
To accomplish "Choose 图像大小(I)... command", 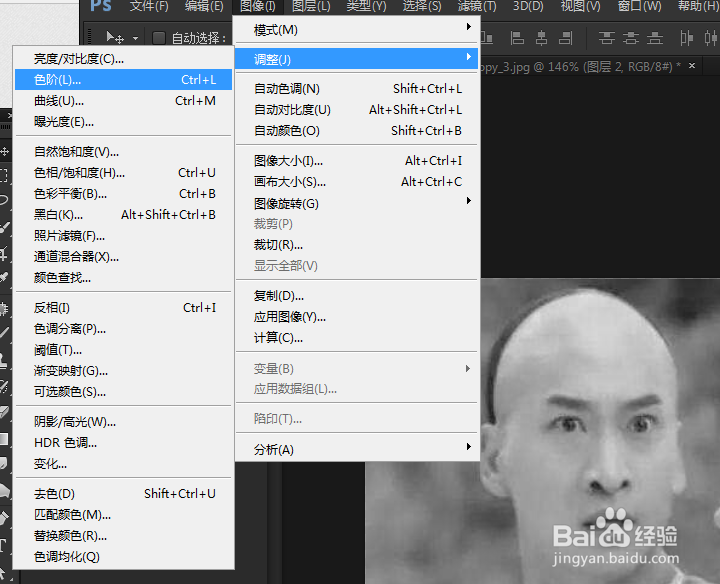I will (x=356, y=161).
